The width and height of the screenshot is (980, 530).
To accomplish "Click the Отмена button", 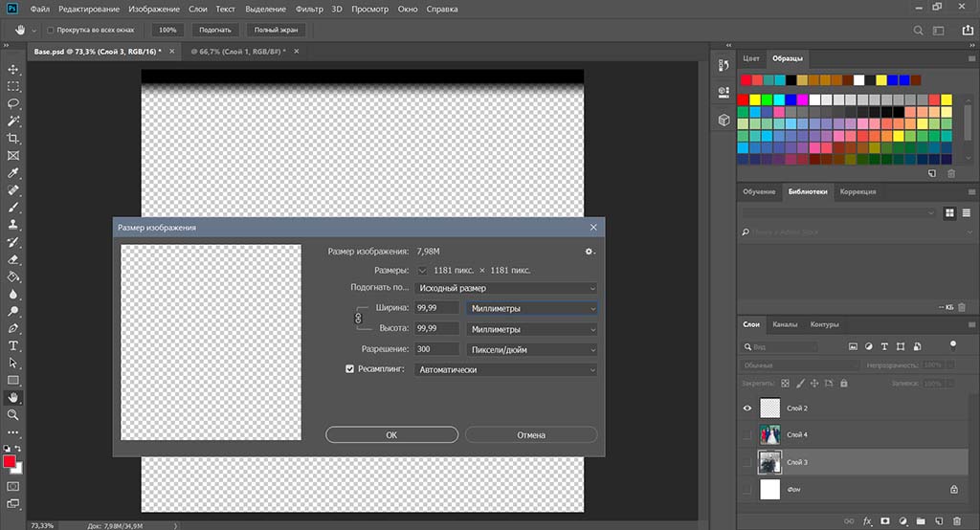I will click(x=530, y=434).
